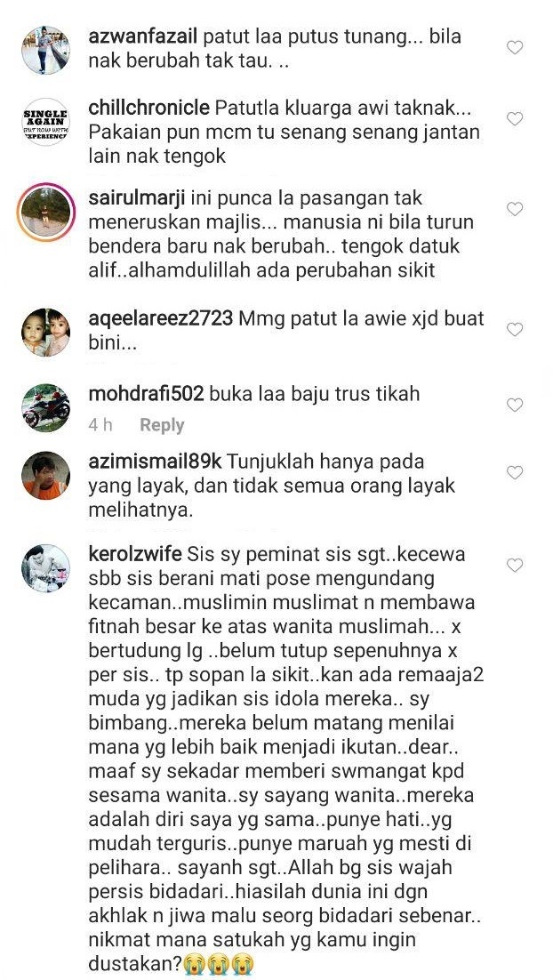Visit the kerolzwife username link
Viewport: 553px width, 980px height.
tap(135, 554)
